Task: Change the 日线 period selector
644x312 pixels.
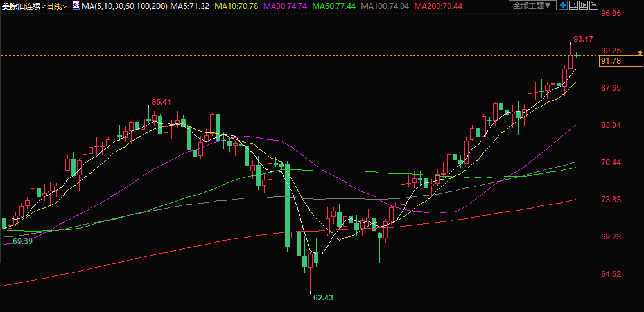Action: tap(56, 6)
